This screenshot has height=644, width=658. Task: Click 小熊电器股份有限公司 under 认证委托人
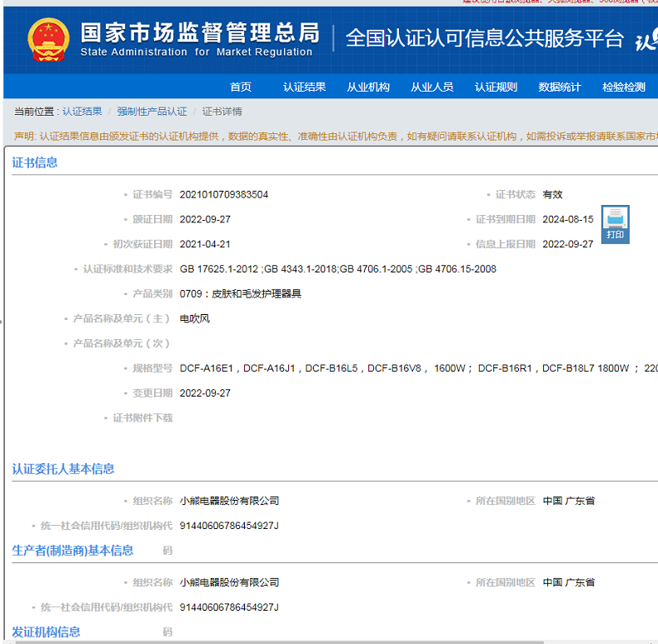[229, 501]
